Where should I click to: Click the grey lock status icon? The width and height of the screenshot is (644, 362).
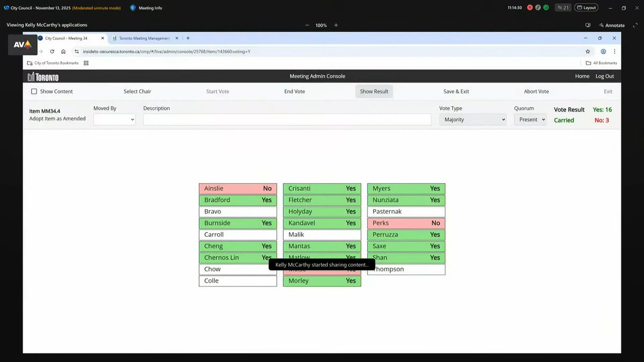point(538,8)
